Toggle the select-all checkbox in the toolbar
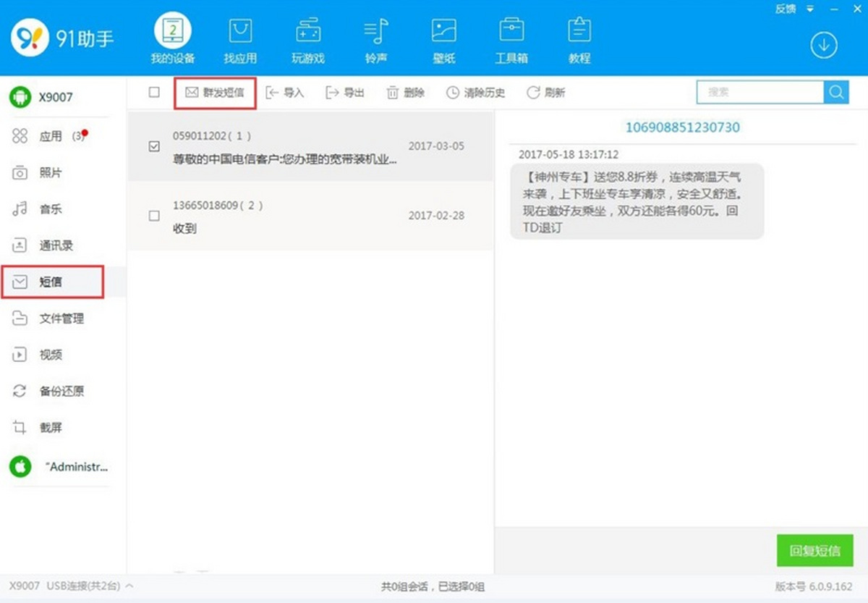Viewport: 868px width, 603px height. click(153, 92)
